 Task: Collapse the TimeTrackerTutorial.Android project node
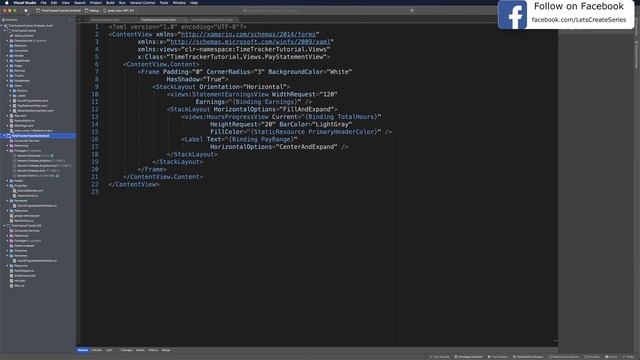(4, 136)
